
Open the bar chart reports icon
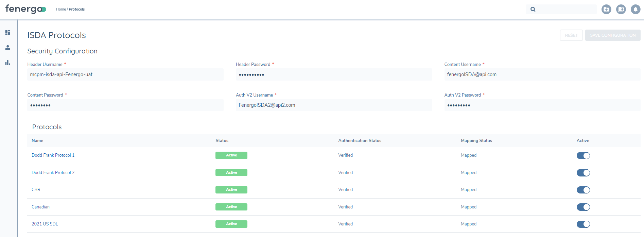click(x=8, y=63)
